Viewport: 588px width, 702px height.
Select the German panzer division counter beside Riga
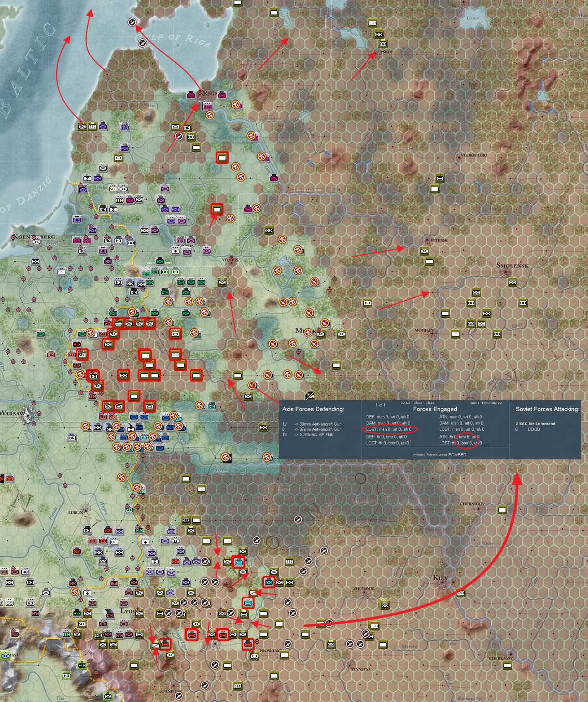[x=222, y=95]
